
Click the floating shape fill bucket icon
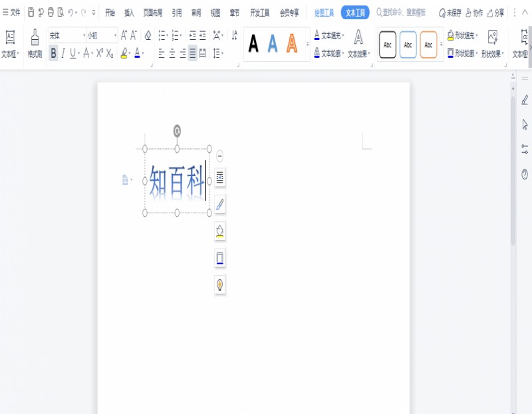[x=220, y=231]
